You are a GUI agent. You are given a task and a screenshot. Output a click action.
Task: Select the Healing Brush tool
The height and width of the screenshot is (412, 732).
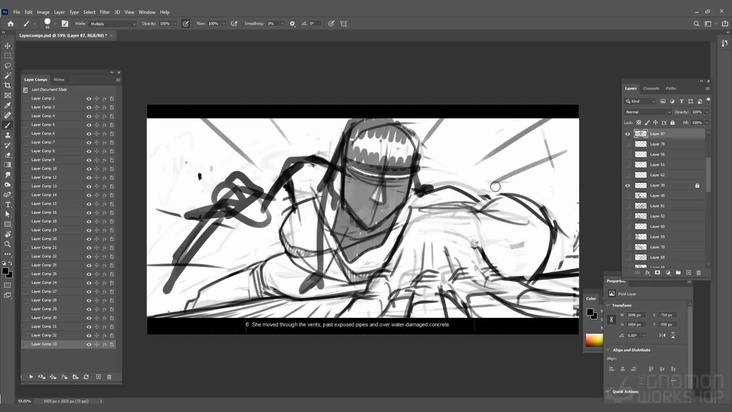[7, 115]
